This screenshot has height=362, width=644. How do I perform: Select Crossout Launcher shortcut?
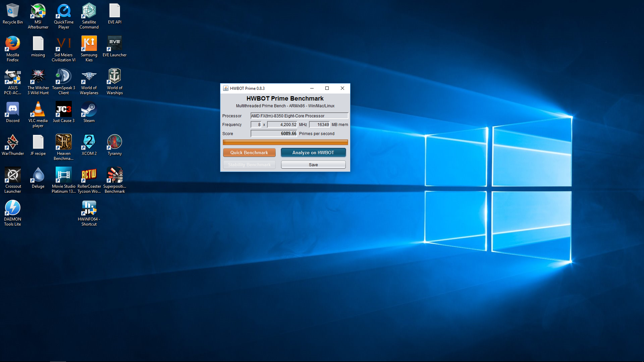(13, 180)
